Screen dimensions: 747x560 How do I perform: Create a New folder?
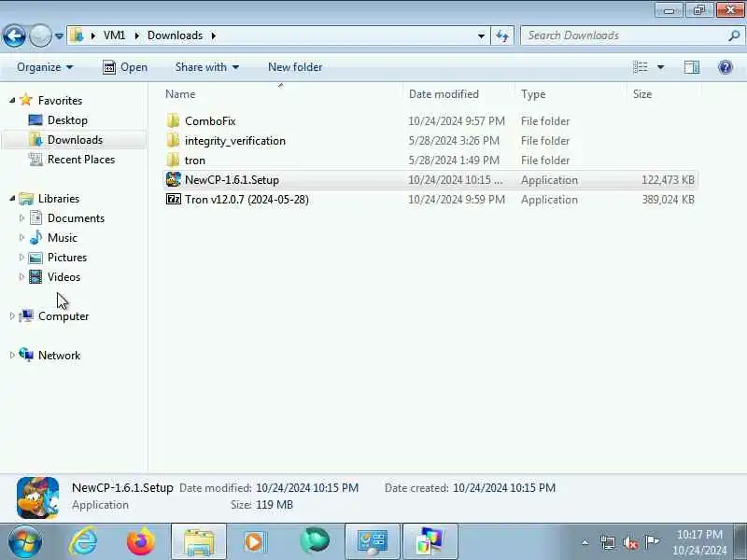pos(295,67)
